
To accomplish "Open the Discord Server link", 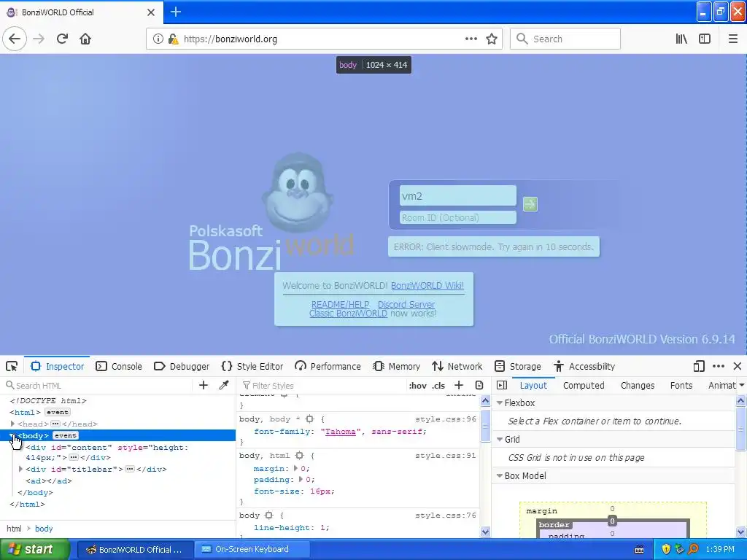I will click(406, 304).
